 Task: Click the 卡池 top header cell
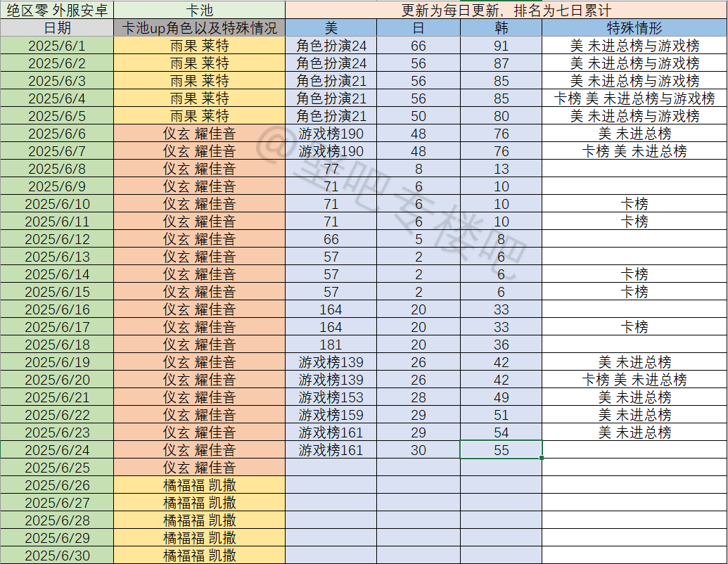tap(199, 10)
